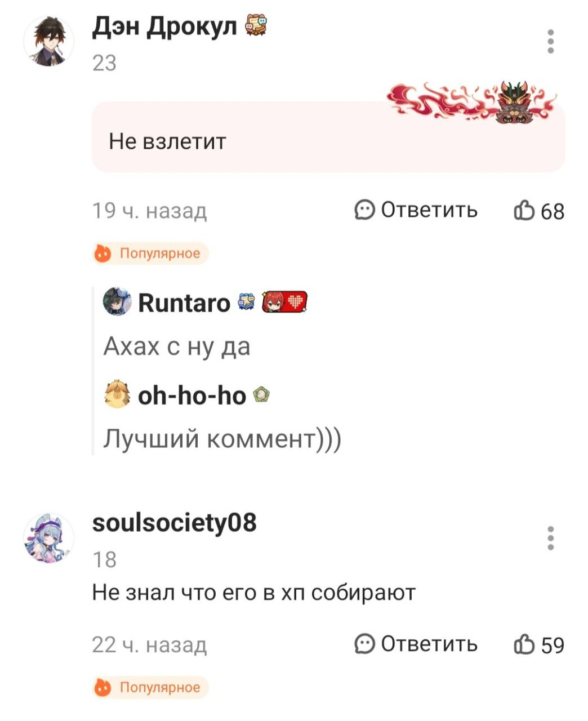This screenshot has height=721, width=588.
Task: Open soulsociety08's profile avatar
Action: pos(49,538)
